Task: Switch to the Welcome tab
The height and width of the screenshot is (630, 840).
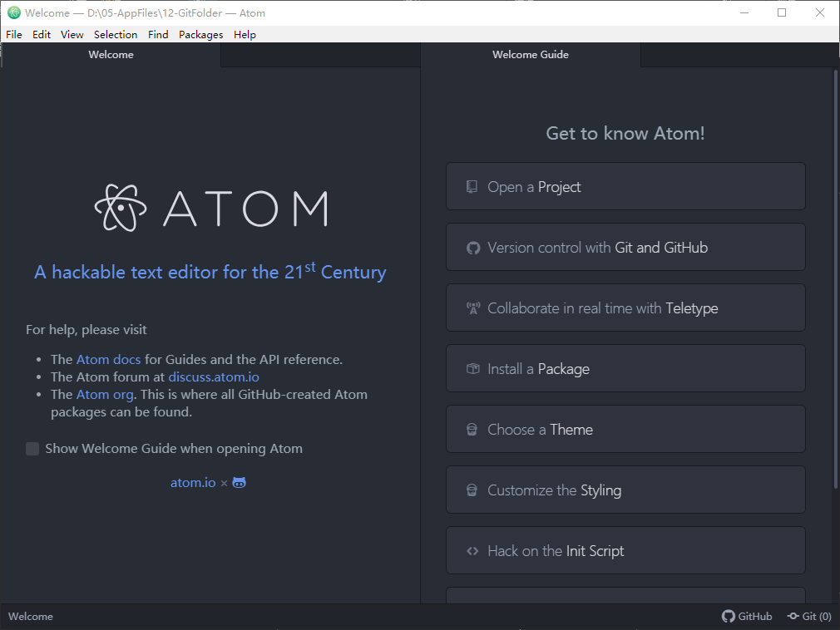Action: tap(111, 55)
